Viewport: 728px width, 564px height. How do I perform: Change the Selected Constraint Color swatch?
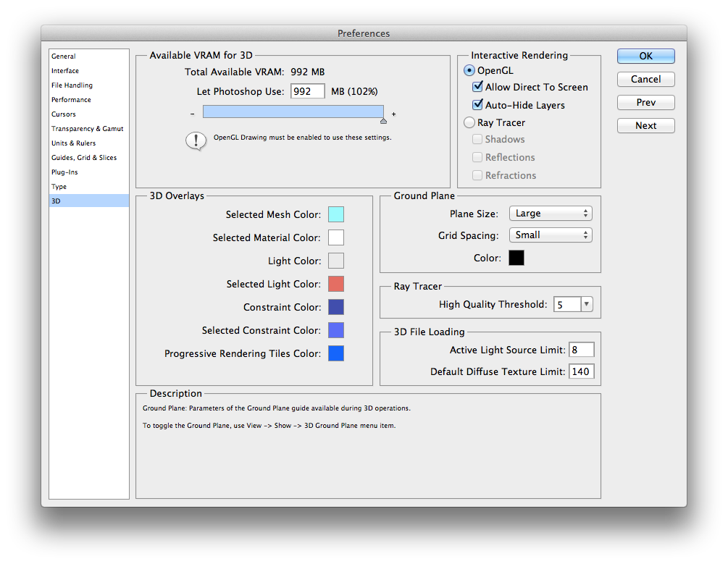336,331
